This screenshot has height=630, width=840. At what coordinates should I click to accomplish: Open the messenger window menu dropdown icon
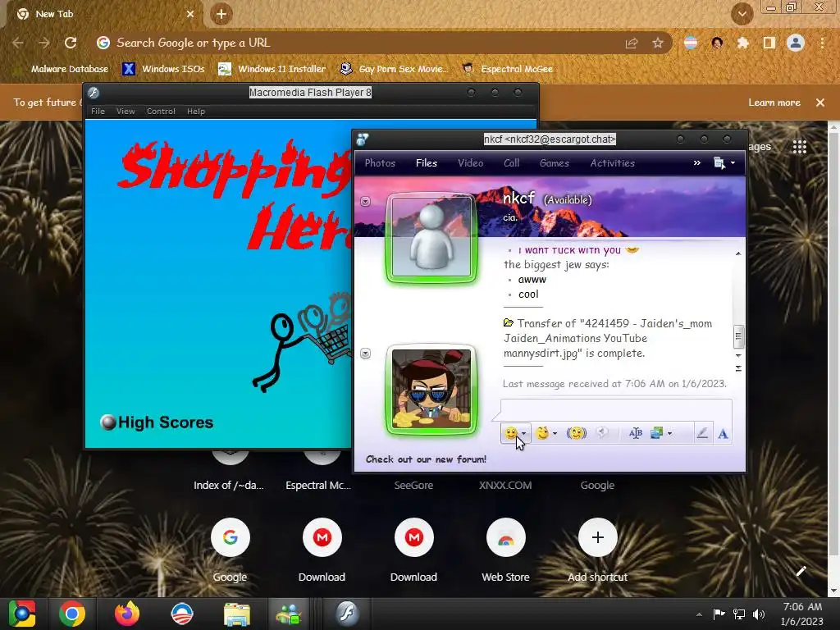pos(724,163)
